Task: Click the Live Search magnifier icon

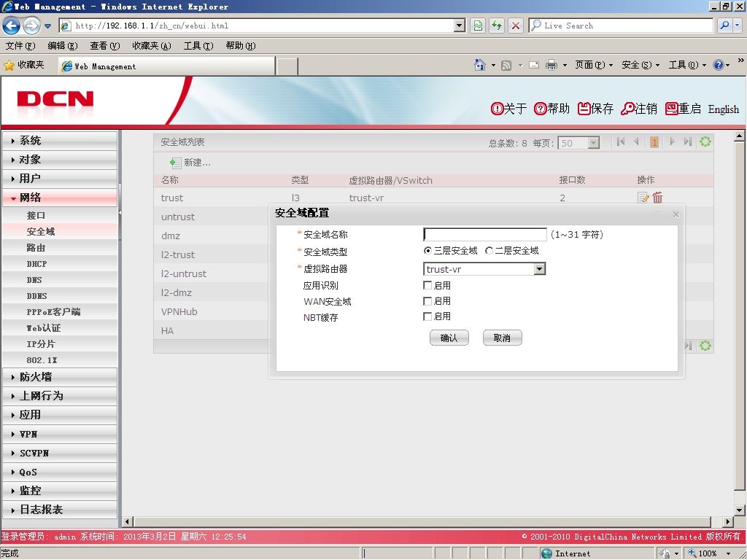Action: click(724, 26)
